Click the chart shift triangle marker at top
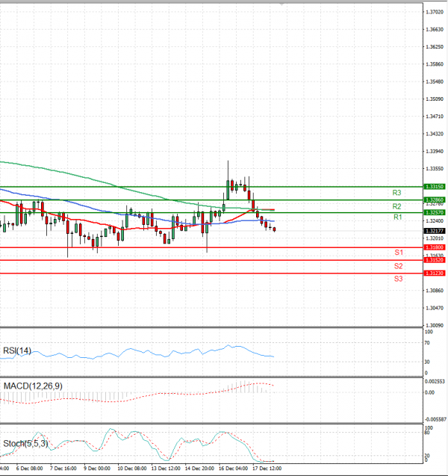 [x=281, y=4]
